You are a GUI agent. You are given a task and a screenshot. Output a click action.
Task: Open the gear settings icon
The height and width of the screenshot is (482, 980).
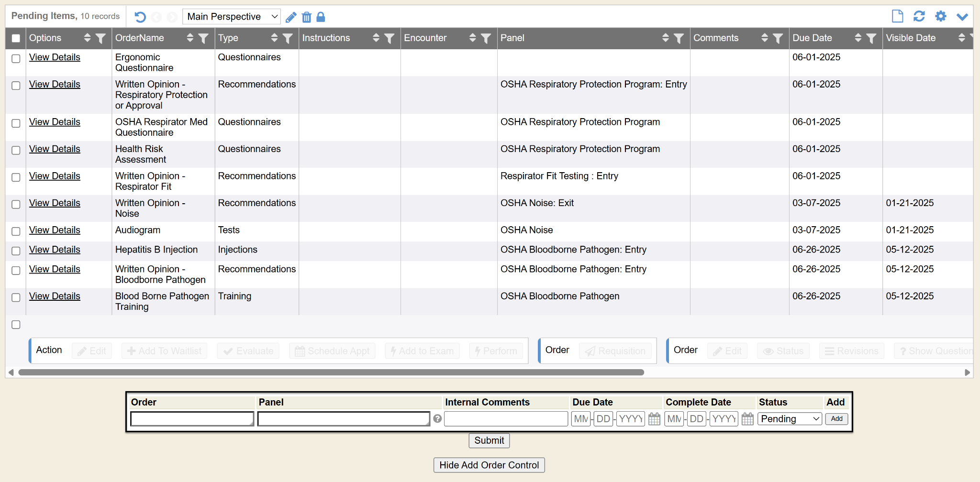pyautogui.click(x=940, y=16)
